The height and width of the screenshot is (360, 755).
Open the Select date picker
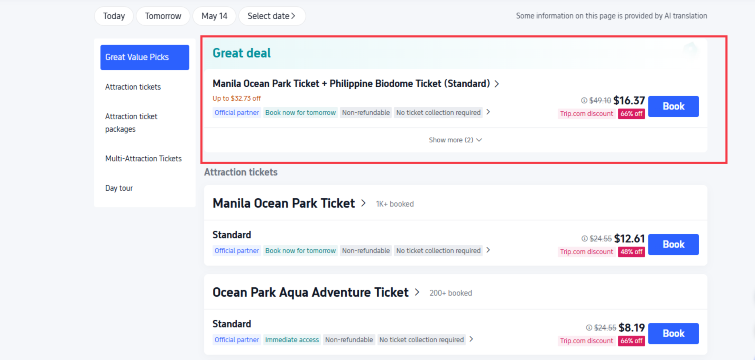tap(272, 16)
